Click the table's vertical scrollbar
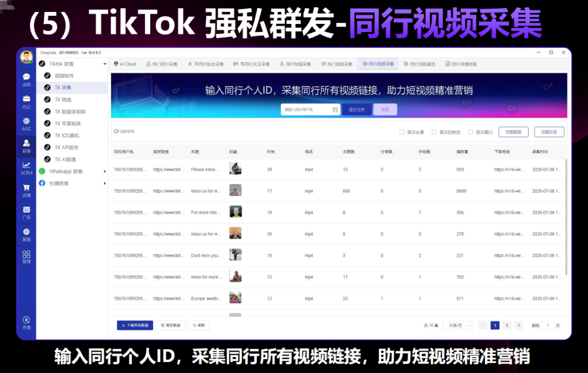The height and width of the screenshot is (373, 588). pos(566,217)
